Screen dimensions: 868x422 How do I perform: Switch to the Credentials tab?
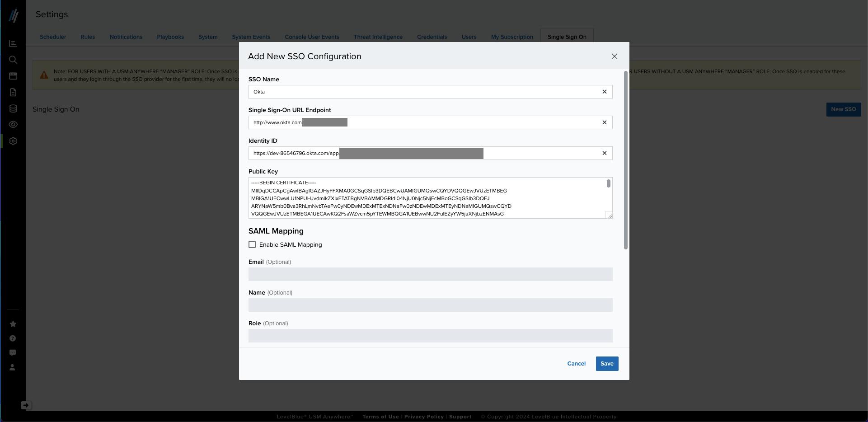coord(432,37)
